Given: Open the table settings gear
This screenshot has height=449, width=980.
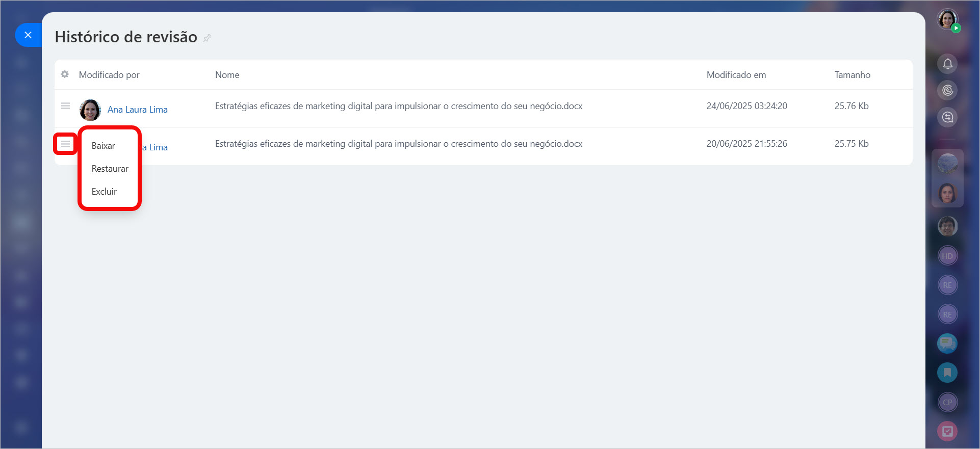Looking at the screenshot, I should pyautogui.click(x=65, y=74).
